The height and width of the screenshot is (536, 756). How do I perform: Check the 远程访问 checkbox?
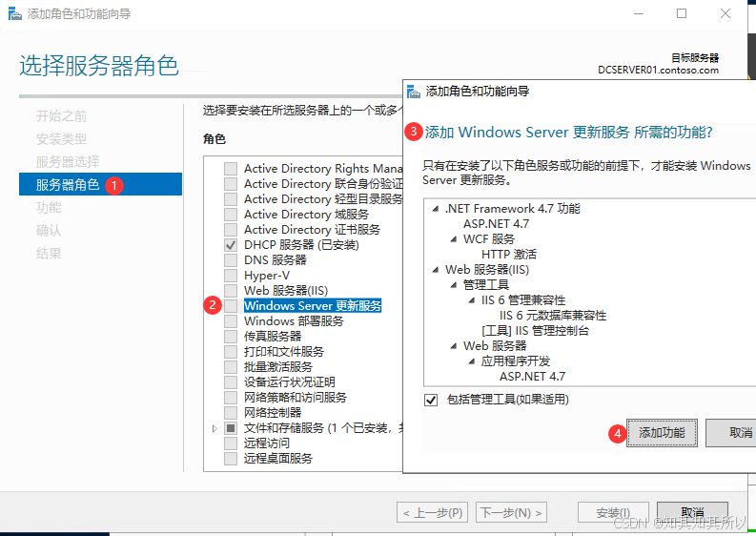231,443
